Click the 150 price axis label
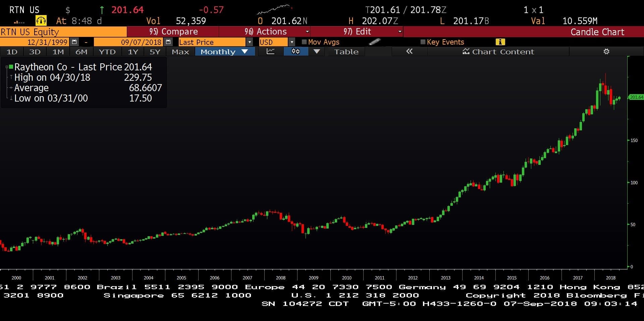This screenshot has height=321, width=644. coord(634,140)
